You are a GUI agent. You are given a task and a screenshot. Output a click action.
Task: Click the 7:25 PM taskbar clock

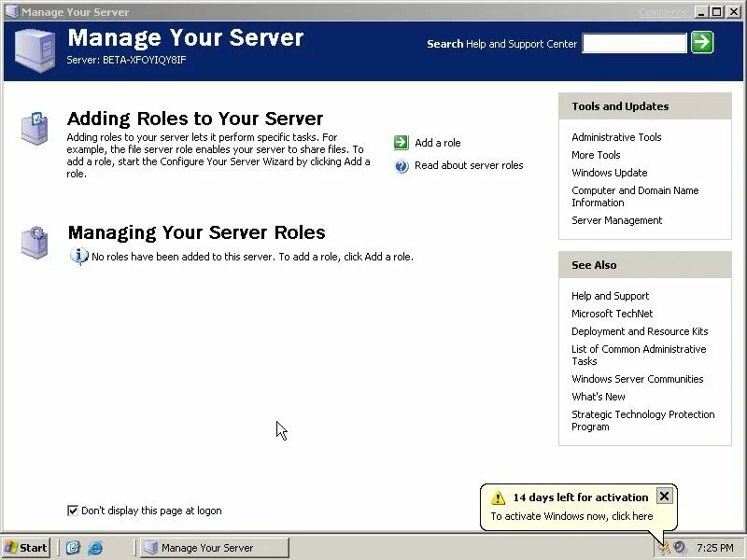coord(714,548)
